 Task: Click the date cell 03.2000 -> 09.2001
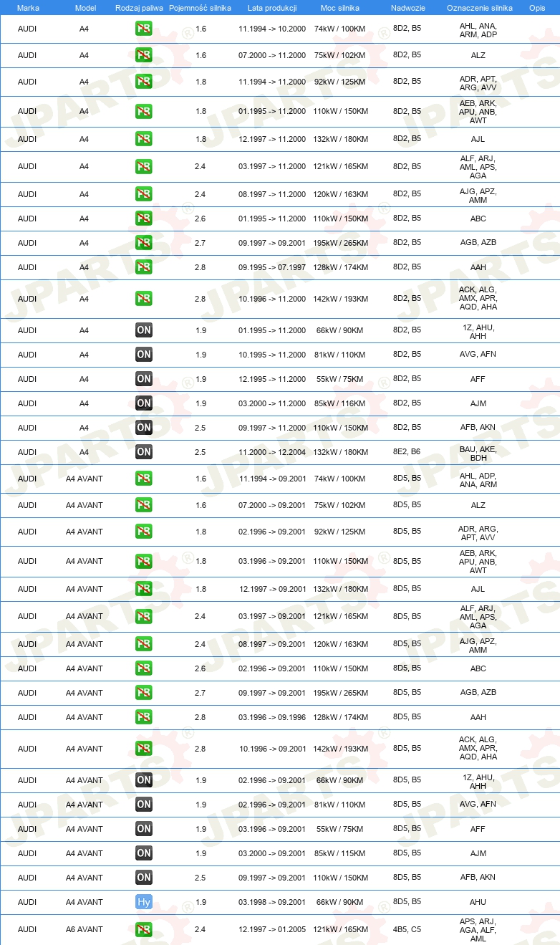tap(272, 853)
